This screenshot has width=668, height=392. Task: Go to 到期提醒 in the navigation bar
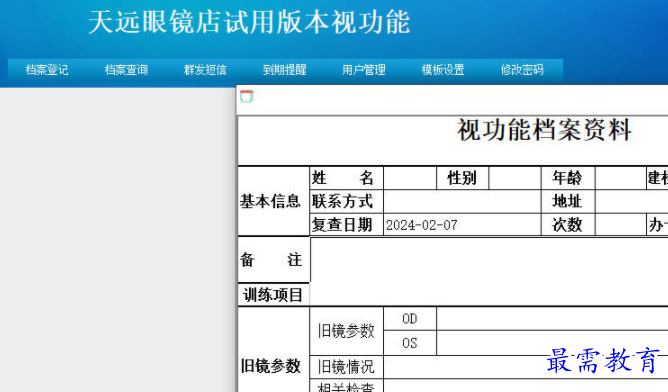[x=285, y=69]
